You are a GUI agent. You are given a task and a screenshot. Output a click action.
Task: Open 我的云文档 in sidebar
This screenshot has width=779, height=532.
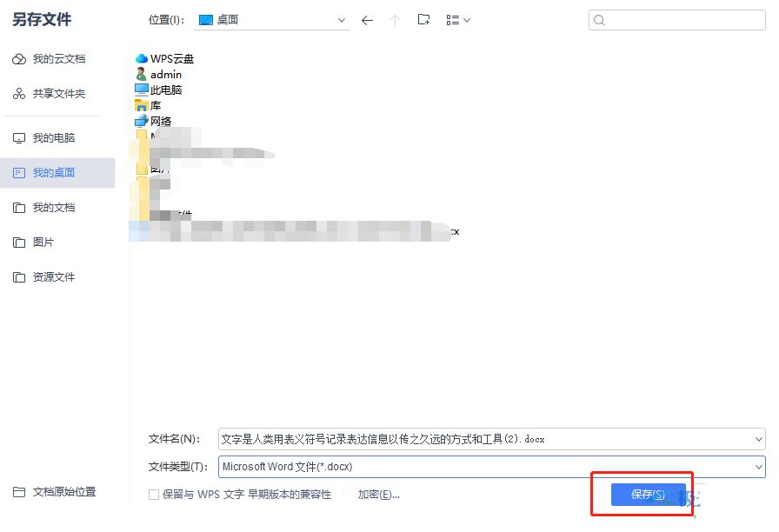(x=58, y=59)
